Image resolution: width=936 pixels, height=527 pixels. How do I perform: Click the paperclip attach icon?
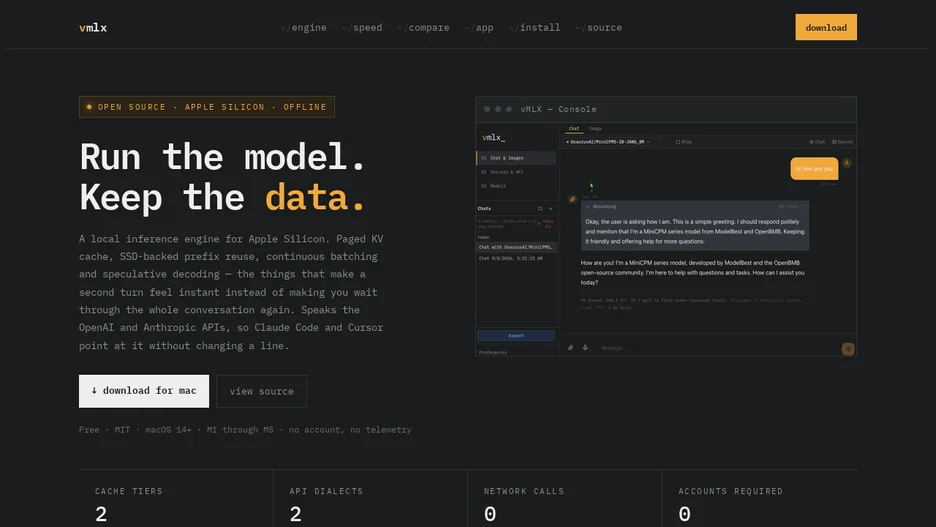pyautogui.click(x=570, y=348)
